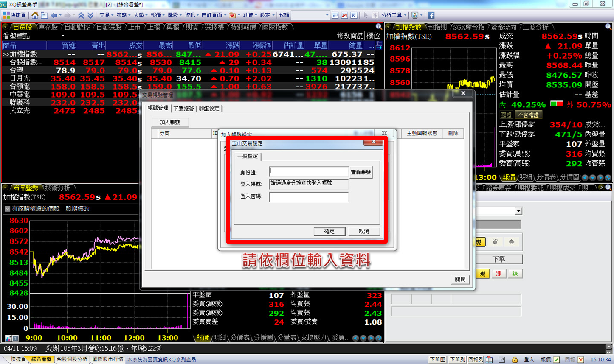Click the 查詢帳號 button

361,172
